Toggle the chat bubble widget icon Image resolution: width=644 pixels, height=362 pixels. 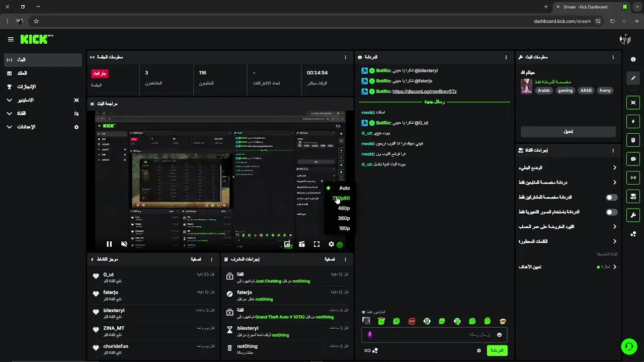(x=633, y=158)
